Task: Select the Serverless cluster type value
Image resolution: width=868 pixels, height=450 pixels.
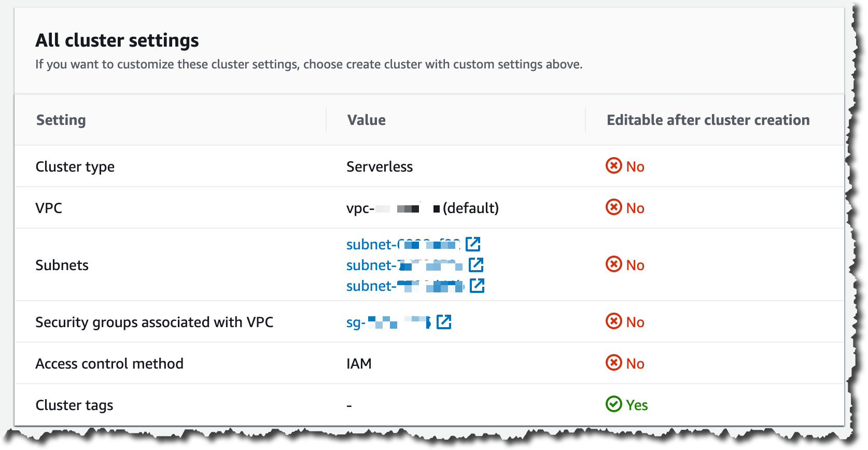Action: tap(380, 167)
